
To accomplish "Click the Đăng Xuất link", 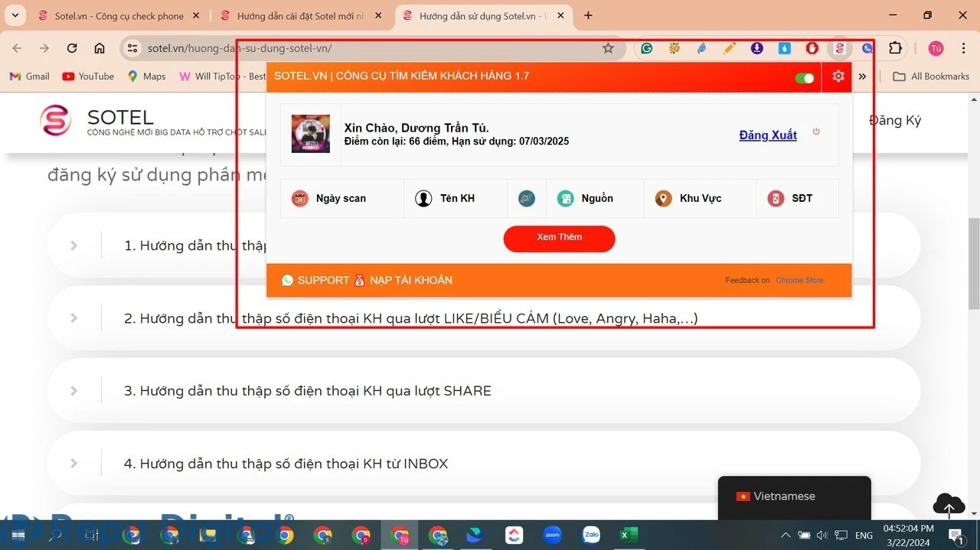I will (x=767, y=135).
